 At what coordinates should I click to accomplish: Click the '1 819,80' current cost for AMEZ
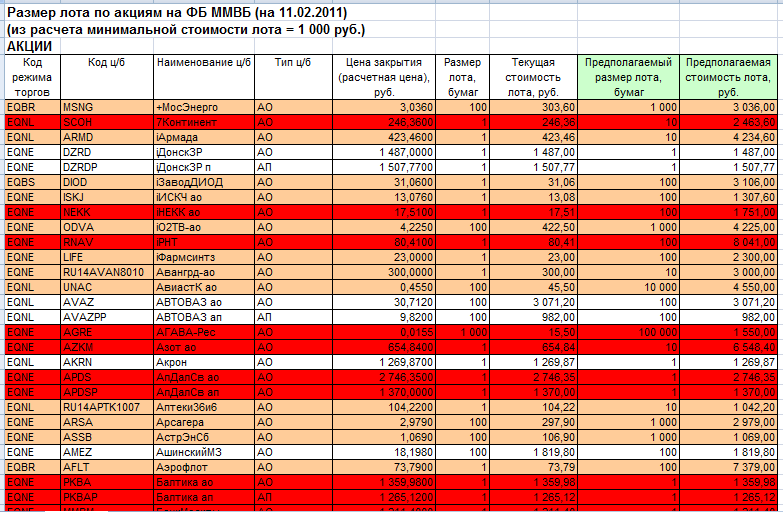(533, 452)
